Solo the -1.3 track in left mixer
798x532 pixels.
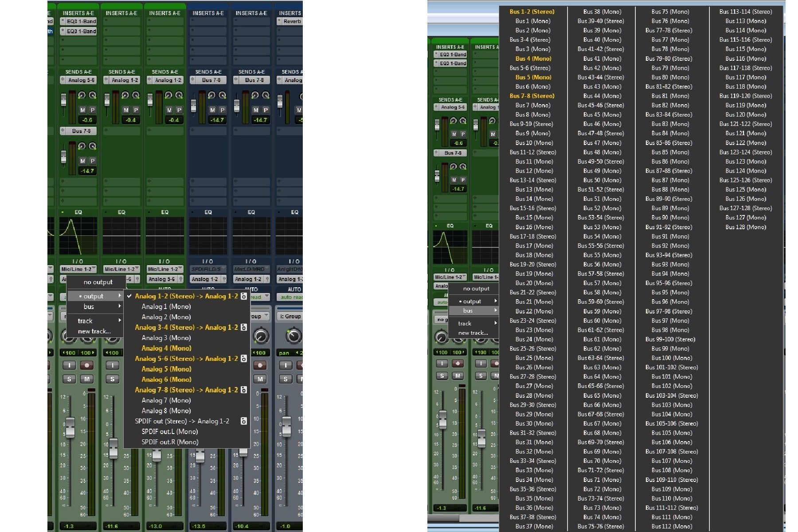(69, 379)
